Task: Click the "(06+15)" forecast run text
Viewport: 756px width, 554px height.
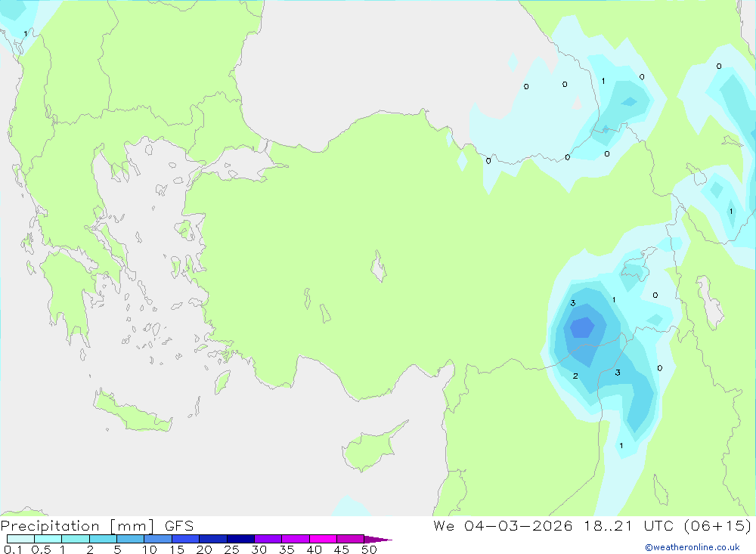Action: (718, 526)
